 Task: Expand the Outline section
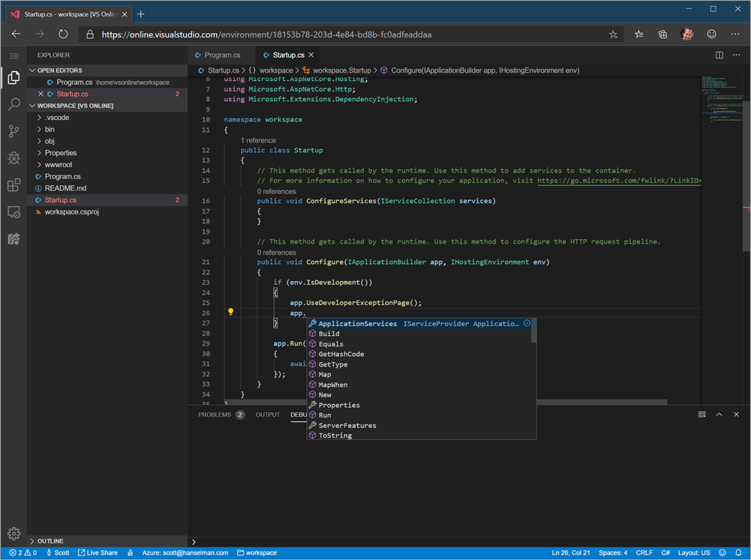107,541
